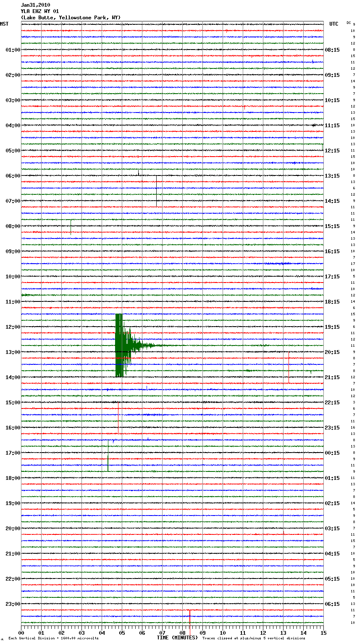
Task: Click the 09:15 UTC time label
Action: pyautogui.click(x=332, y=75)
